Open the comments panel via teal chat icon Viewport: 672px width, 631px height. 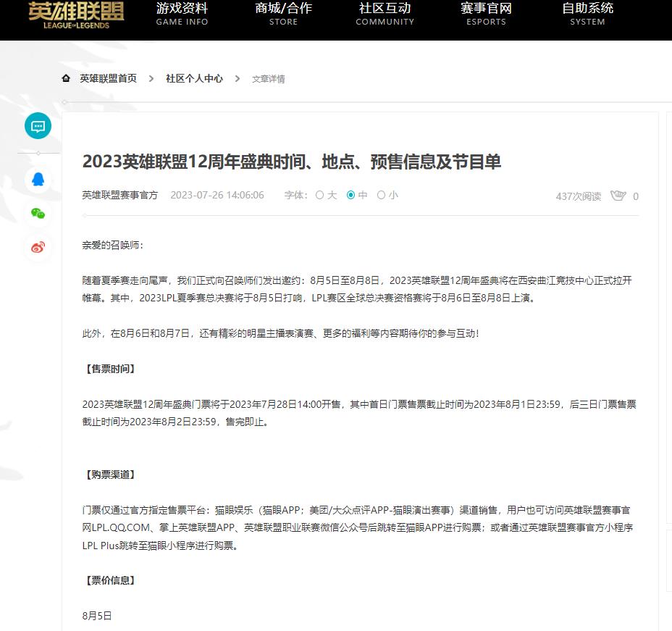pyautogui.click(x=37, y=125)
